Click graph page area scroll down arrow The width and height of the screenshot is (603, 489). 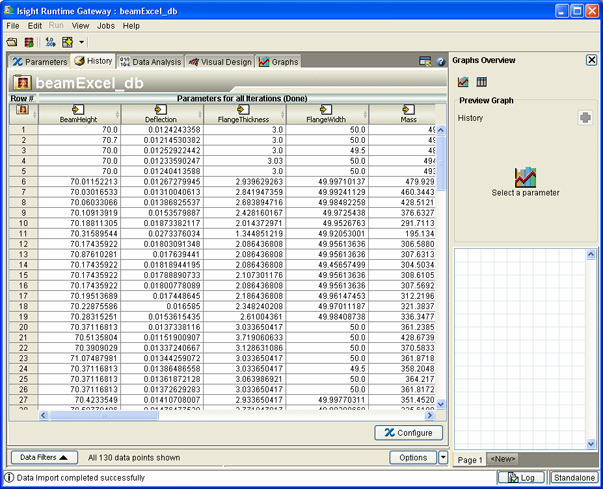click(x=591, y=444)
